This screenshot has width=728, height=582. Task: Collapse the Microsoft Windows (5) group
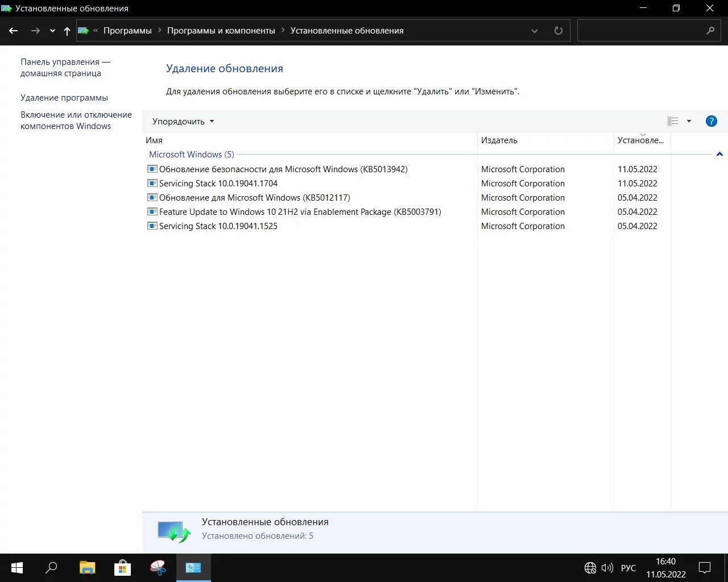tap(719, 155)
